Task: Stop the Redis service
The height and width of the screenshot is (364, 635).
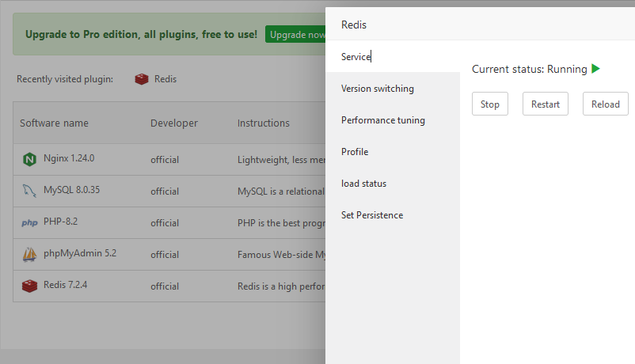Action: tap(490, 104)
